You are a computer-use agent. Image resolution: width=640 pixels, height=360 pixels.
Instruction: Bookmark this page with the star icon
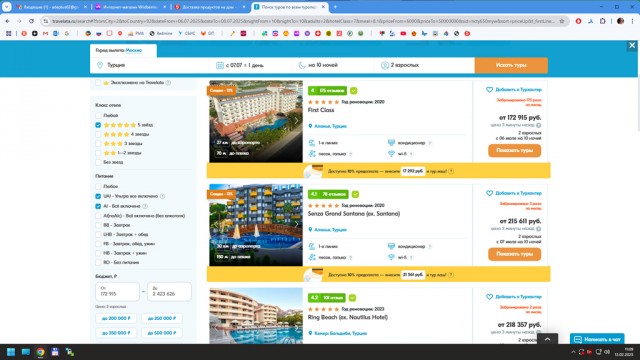(x=562, y=21)
